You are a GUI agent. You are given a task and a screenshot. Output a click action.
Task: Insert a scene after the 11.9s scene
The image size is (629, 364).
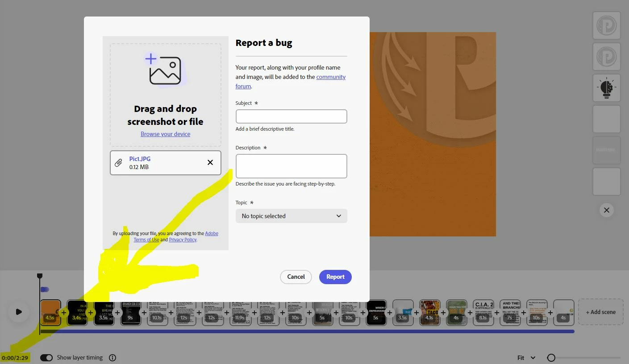click(x=254, y=313)
